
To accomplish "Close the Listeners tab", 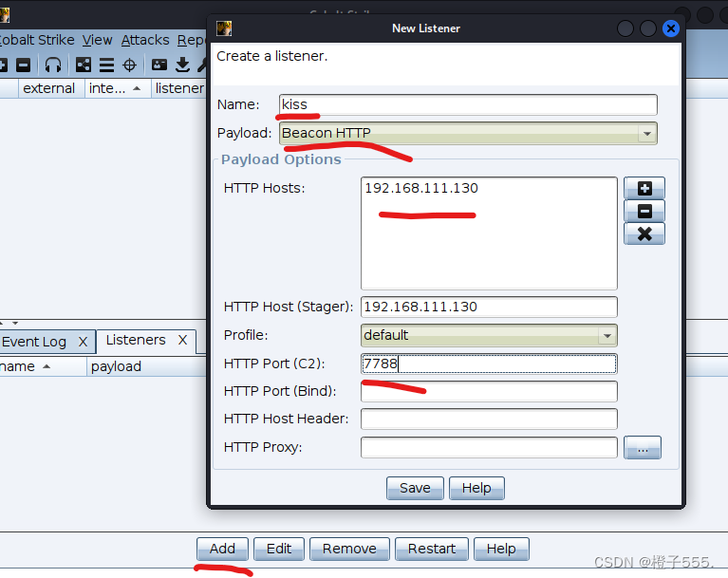I will (182, 341).
